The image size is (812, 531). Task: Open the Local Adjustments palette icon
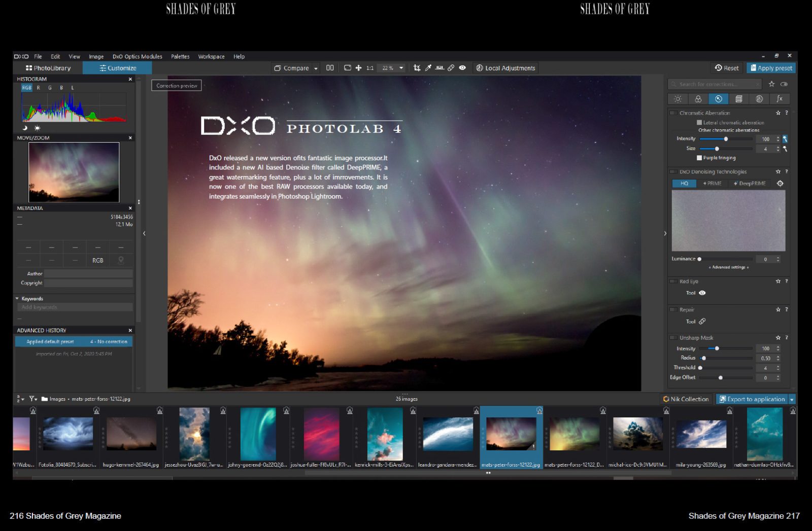point(759,99)
